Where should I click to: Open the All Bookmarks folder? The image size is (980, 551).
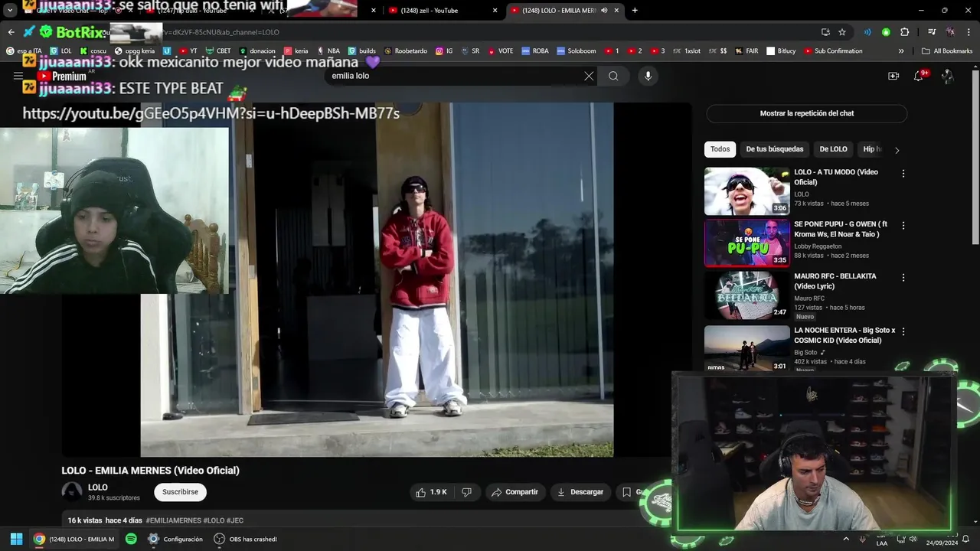click(947, 51)
